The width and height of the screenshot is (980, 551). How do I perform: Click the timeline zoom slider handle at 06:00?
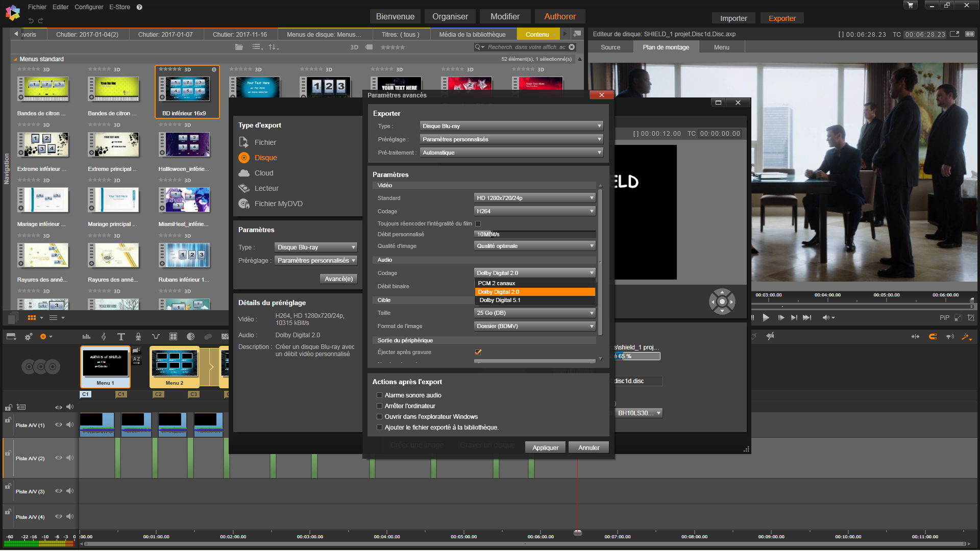pyautogui.click(x=577, y=533)
